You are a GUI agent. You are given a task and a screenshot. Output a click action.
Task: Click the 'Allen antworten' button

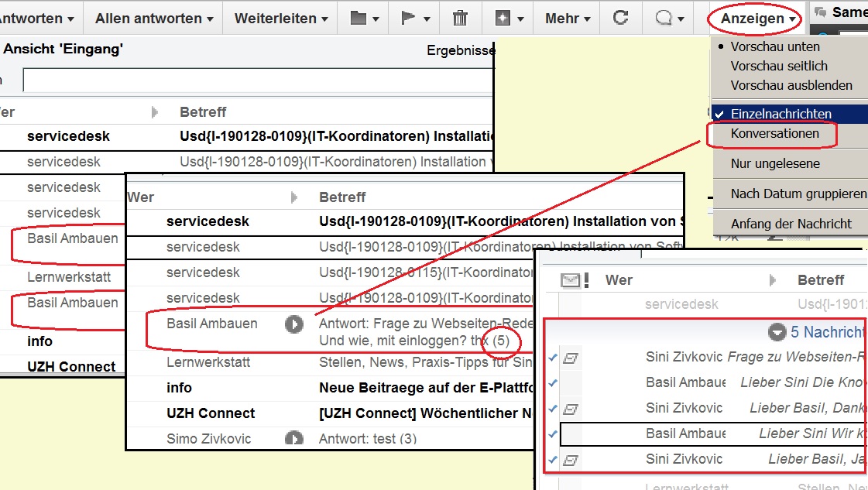point(154,18)
